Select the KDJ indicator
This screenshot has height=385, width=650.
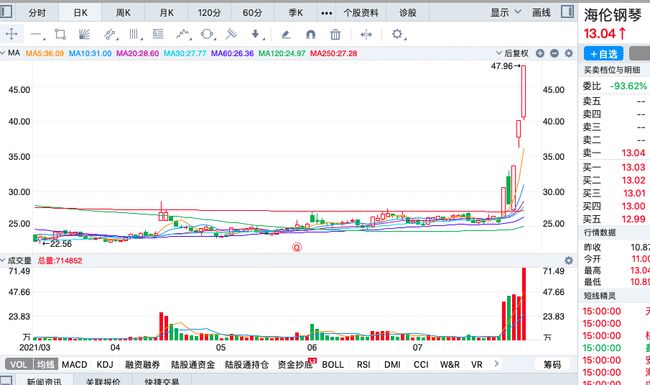(105, 365)
